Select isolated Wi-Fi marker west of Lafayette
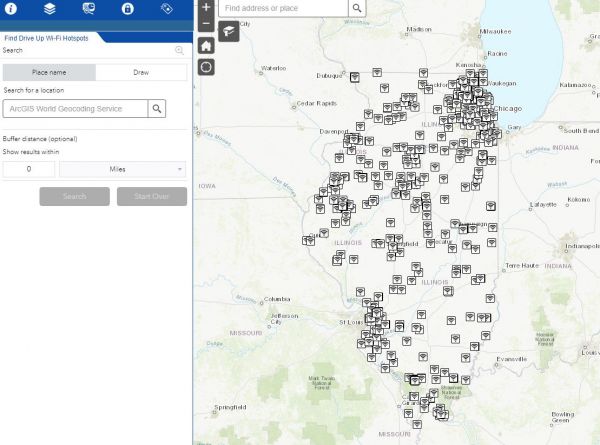Screen dimensions: 600x445 [x=491, y=206]
